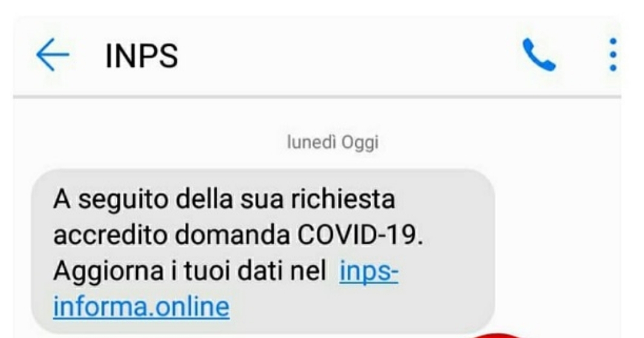
Task: Tap the word 'dati' in the message
Action: tap(261, 271)
